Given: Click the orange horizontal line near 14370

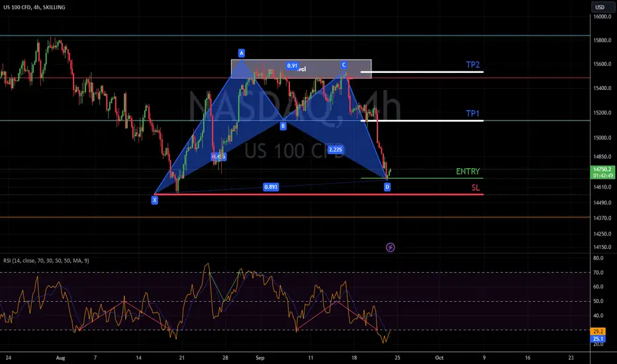Looking at the screenshot, I should (295, 217).
